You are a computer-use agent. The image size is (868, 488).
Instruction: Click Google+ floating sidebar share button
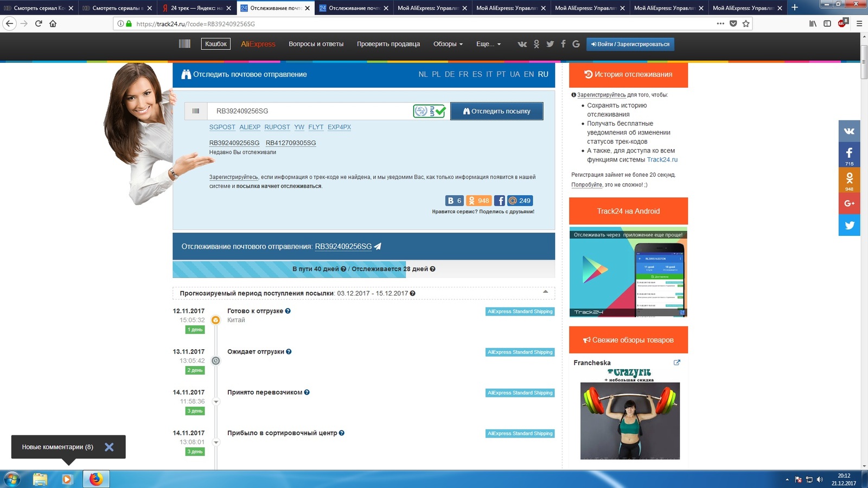tap(850, 203)
